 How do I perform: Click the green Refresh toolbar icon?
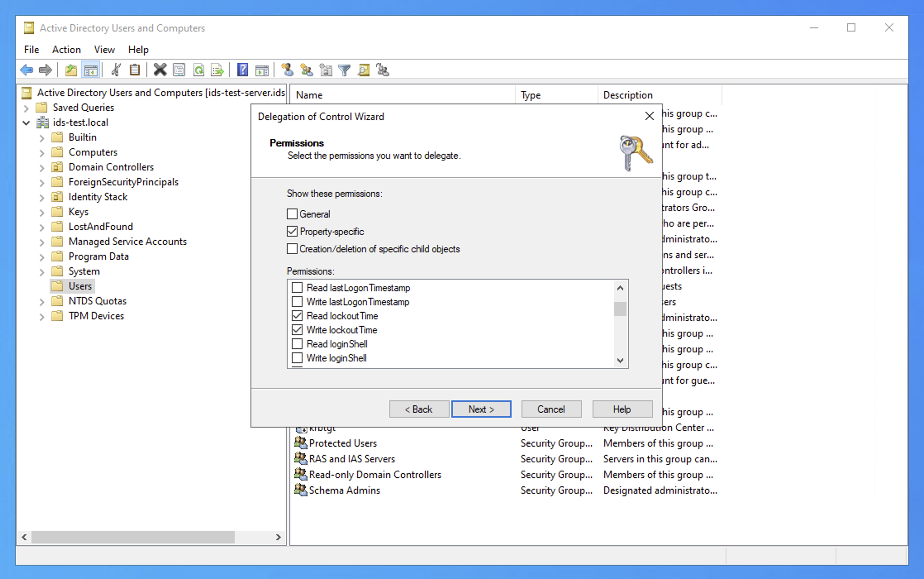coord(199,70)
